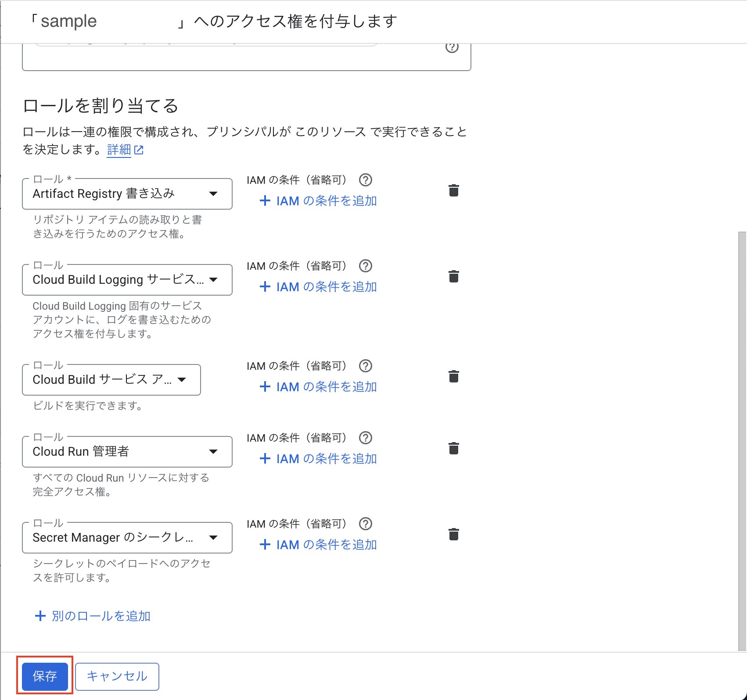Open the Secret Manager のシークレ... role dropdown
This screenshot has height=700, width=747.
127,537
